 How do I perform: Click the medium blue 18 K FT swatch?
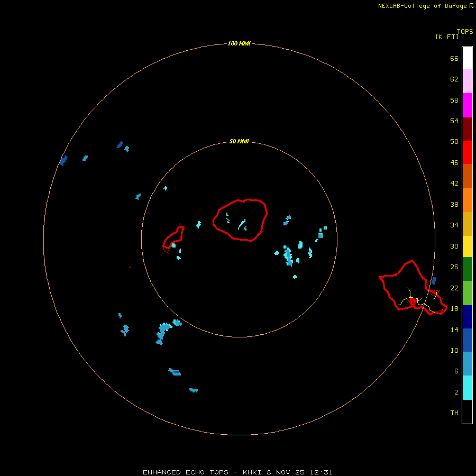point(467,340)
